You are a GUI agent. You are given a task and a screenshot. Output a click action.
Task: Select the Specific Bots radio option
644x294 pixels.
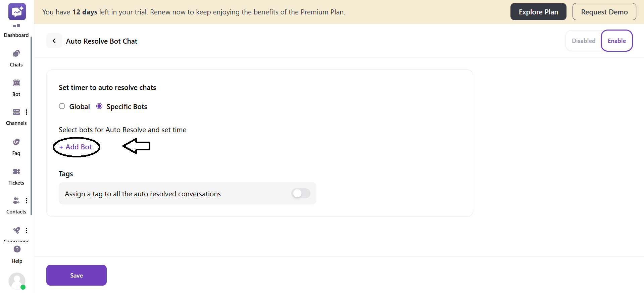click(x=99, y=106)
